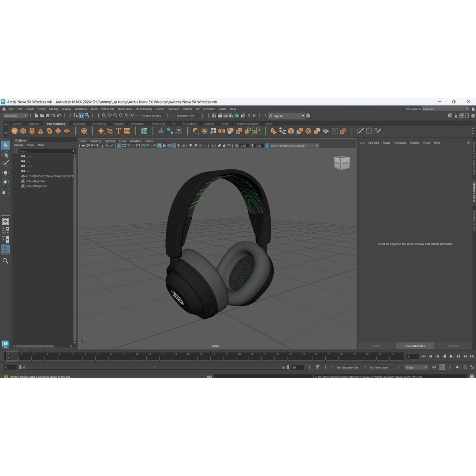
Task: Select the Scale tool
Action: click(x=5, y=191)
